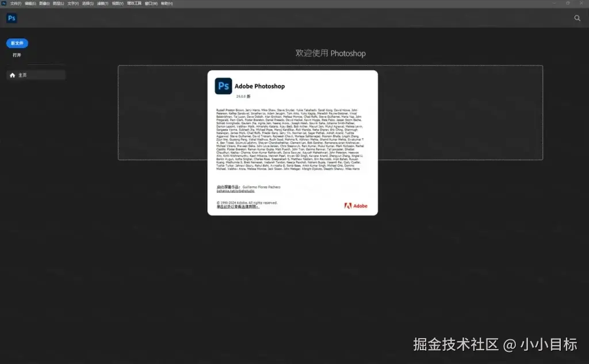Click the Adobe logo in About dialog
Image resolution: width=589 pixels, height=364 pixels.
tap(355, 206)
